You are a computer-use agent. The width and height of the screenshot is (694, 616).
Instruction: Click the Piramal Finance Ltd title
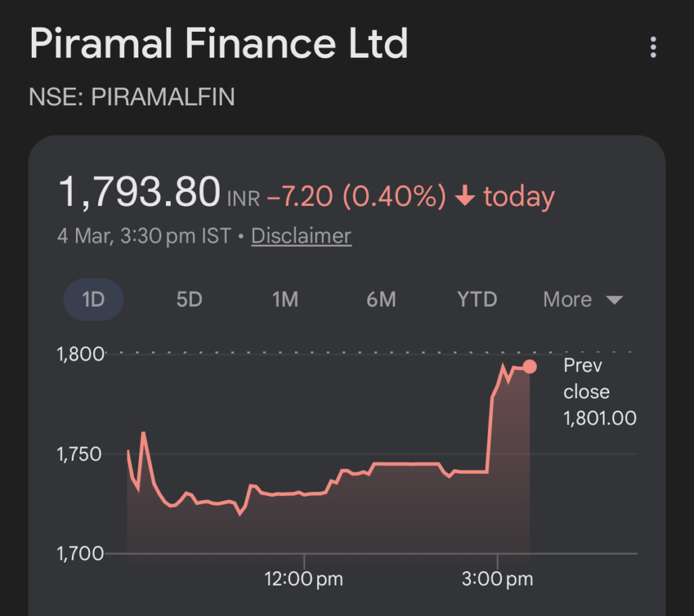[x=218, y=44]
